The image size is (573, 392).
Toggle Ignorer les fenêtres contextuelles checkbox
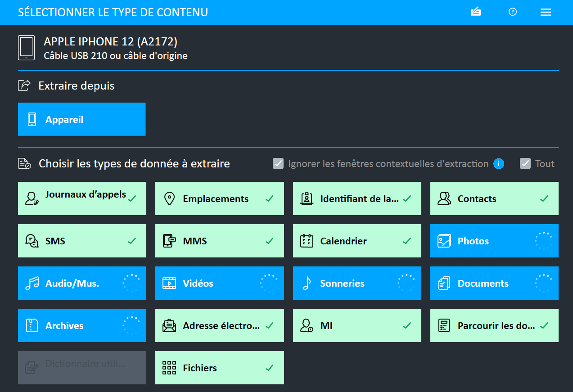pyautogui.click(x=278, y=164)
